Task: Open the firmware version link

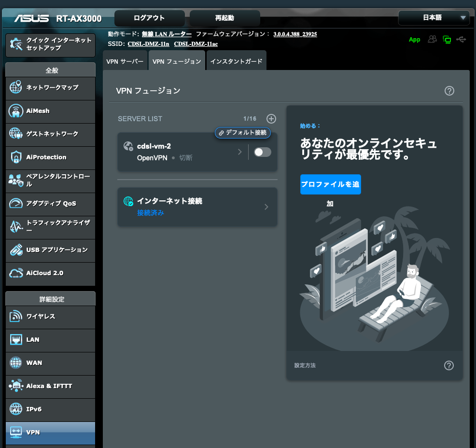Action: tap(294, 34)
